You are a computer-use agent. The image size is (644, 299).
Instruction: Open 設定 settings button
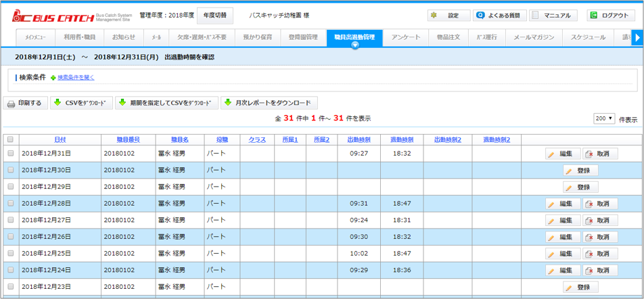(449, 16)
